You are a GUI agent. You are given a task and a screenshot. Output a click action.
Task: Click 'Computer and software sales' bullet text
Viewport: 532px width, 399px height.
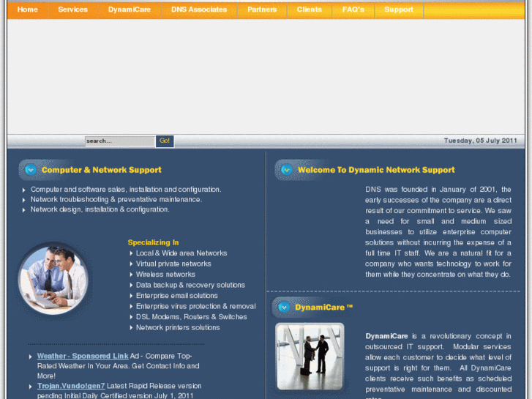click(x=126, y=190)
